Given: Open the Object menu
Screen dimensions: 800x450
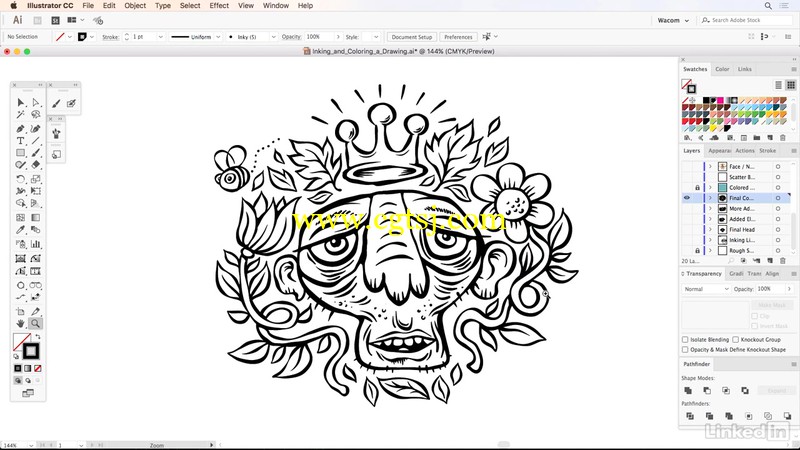Looking at the screenshot, I should point(135,6).
